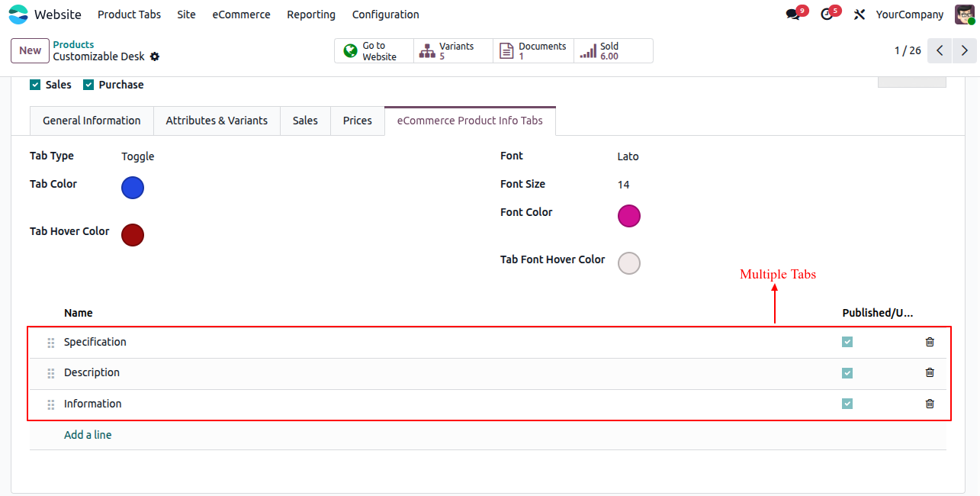Viewport: 980px width, 496px height.
Task: Open the eCommerce menu
Action: point(241,14)
